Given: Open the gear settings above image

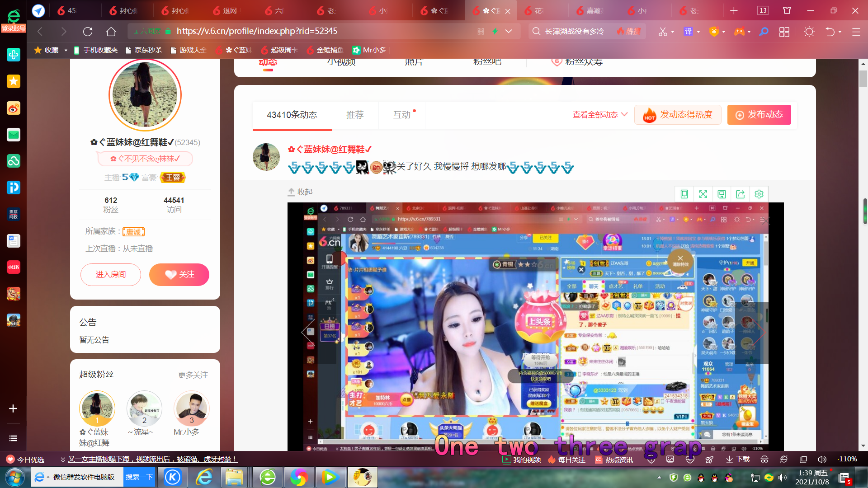Looking at the screenshot, I should pos(759,194).
